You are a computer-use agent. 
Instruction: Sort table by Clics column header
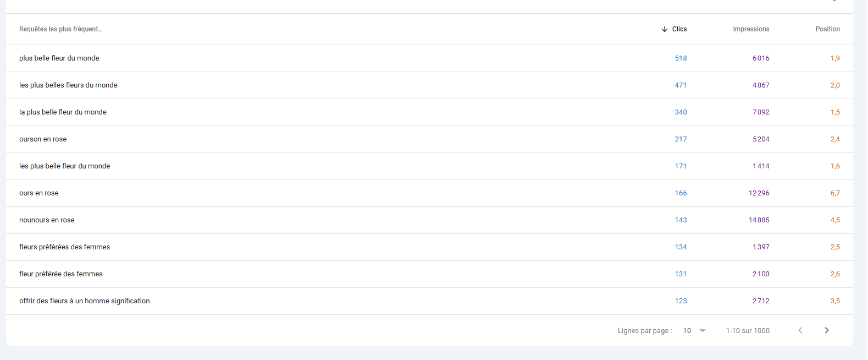(x=679, y=29)
